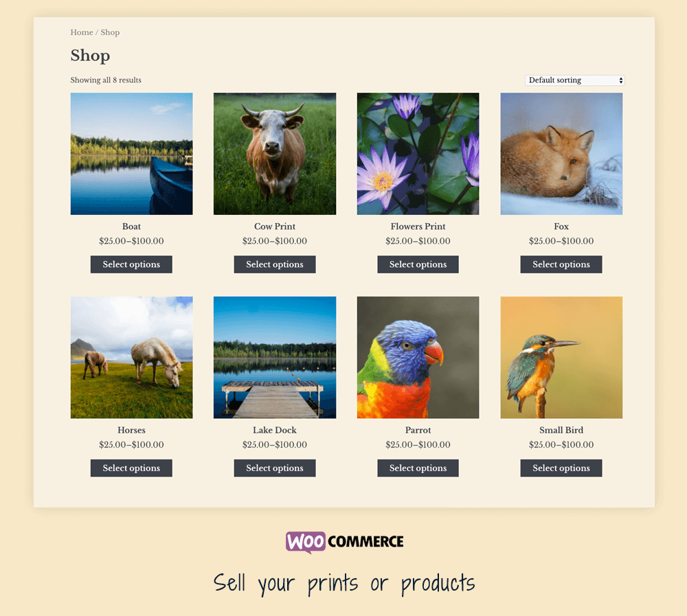Screen dimensions: 687x616
Task: Open the Boat product thumbnail
Action: click(x=131, y=154)
